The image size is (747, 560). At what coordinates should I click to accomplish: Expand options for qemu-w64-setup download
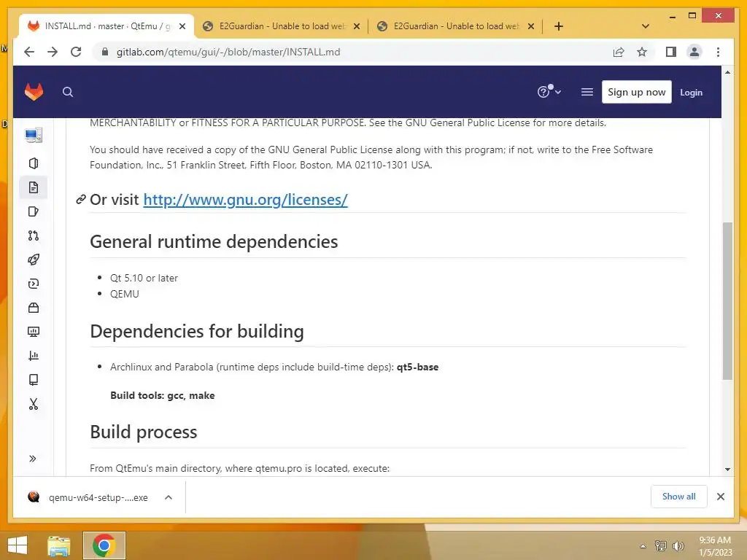(169, 497)
